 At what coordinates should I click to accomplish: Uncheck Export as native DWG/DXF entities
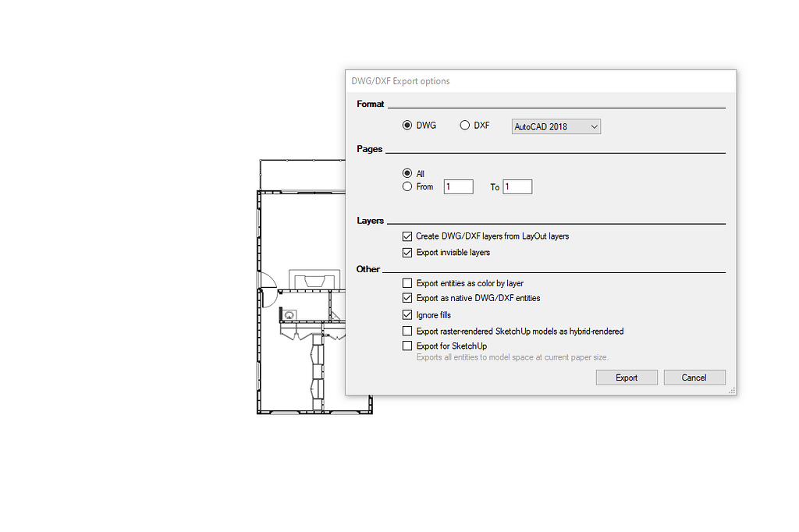[407, 298]
